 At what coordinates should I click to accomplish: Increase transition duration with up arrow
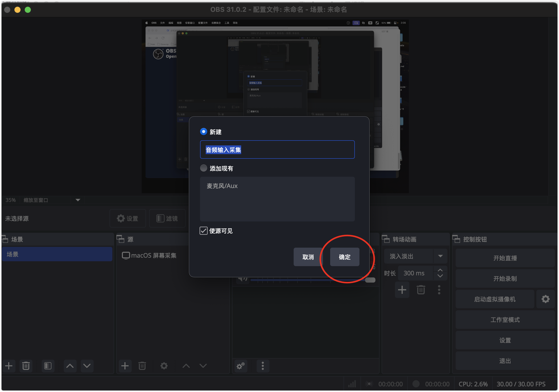click(x=440, y=270)
